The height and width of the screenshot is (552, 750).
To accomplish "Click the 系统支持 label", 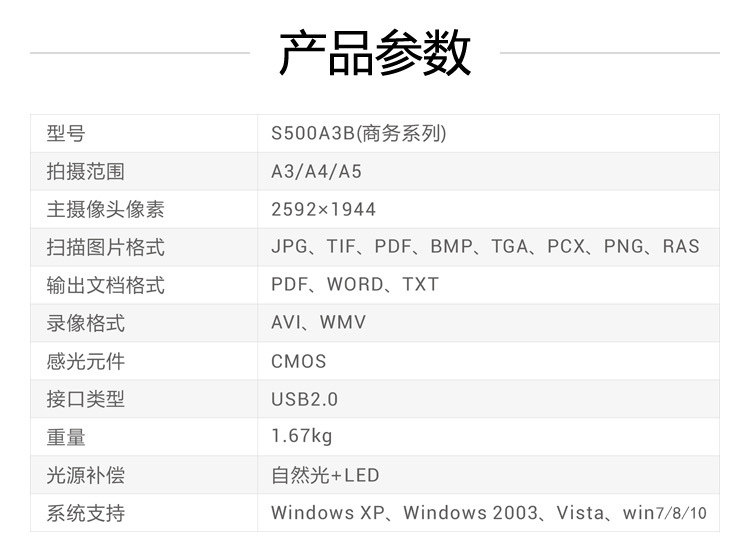I will tap(86, 514).
